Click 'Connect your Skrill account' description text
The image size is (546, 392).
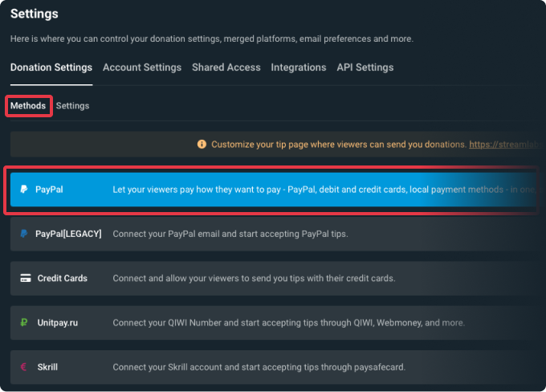click(x=259, y=367)
